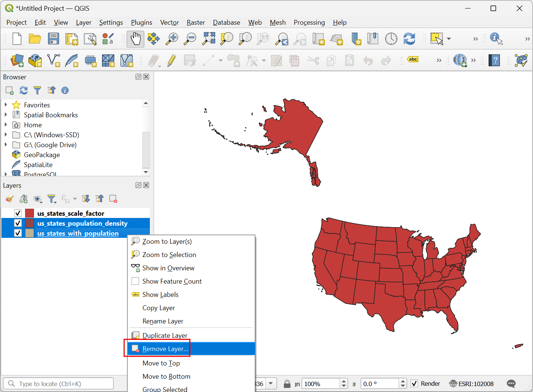The width and height of the screenshot is (533, 392).
Task: Expand the Favorites tree node
Action: pos(6,105)
